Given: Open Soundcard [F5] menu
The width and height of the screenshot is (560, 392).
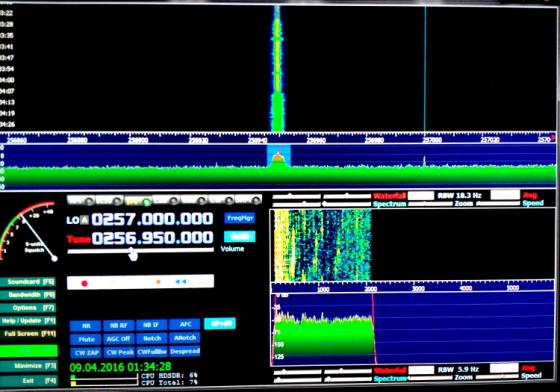Looking at the screenshot, I should pyautogui.click(x=28, y=282).
